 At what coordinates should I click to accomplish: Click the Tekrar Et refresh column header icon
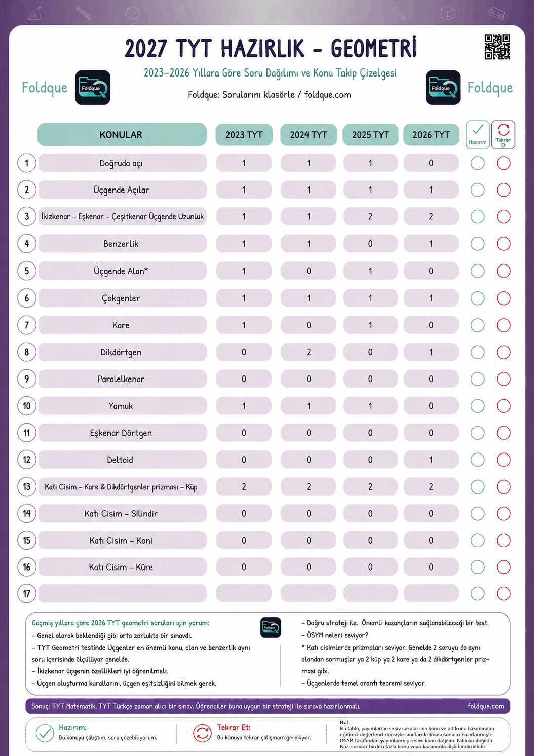click(x=503, y=134)
